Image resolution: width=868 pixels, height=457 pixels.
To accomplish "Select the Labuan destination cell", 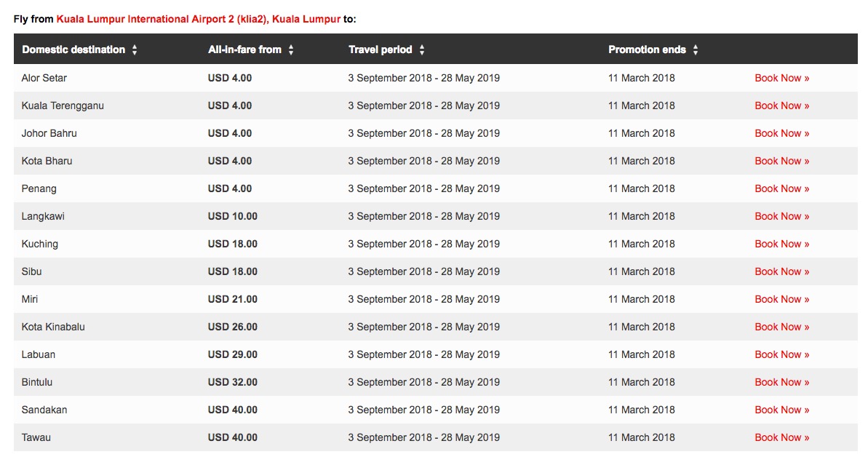I will pos(38,355).
